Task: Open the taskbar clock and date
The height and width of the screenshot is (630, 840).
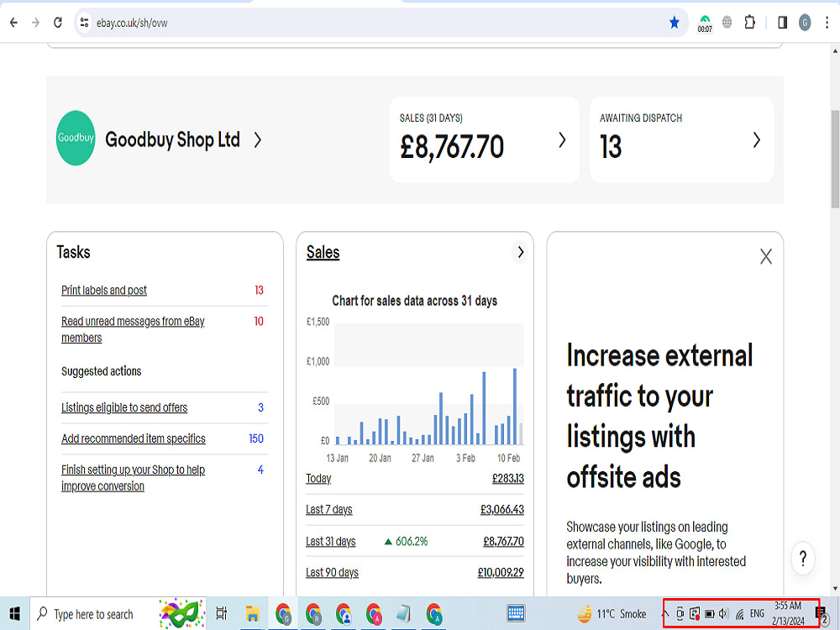Action: [788, 613]
